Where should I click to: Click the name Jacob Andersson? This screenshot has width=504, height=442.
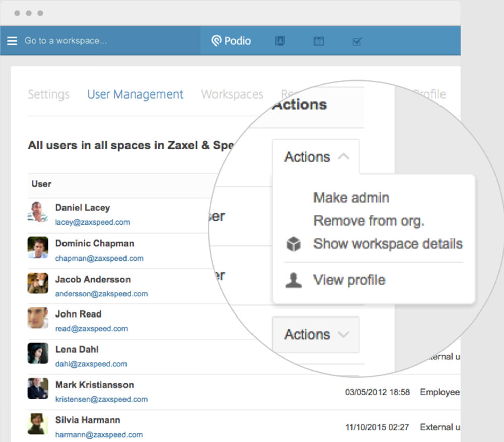(93, 279)
